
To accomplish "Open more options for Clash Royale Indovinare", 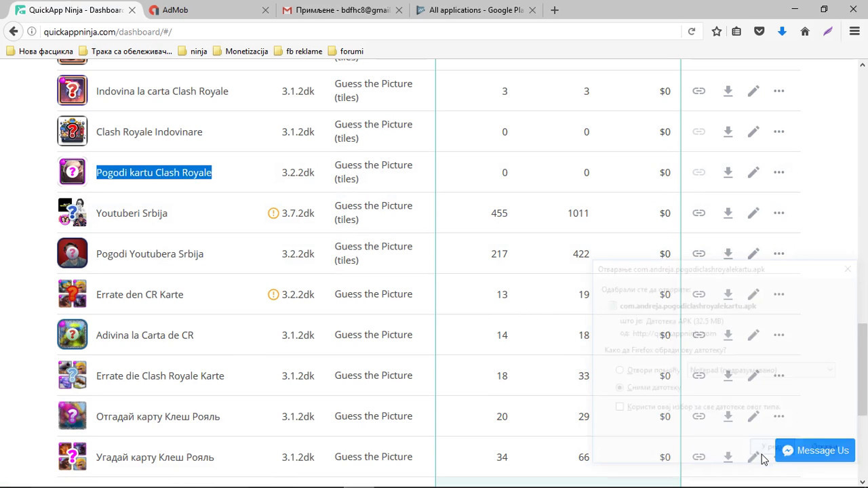I will (779, 131).
